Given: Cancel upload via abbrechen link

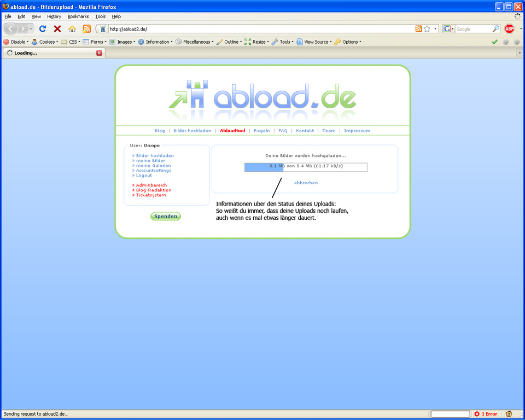Looking at the screenshot, I should click(306, 183).
